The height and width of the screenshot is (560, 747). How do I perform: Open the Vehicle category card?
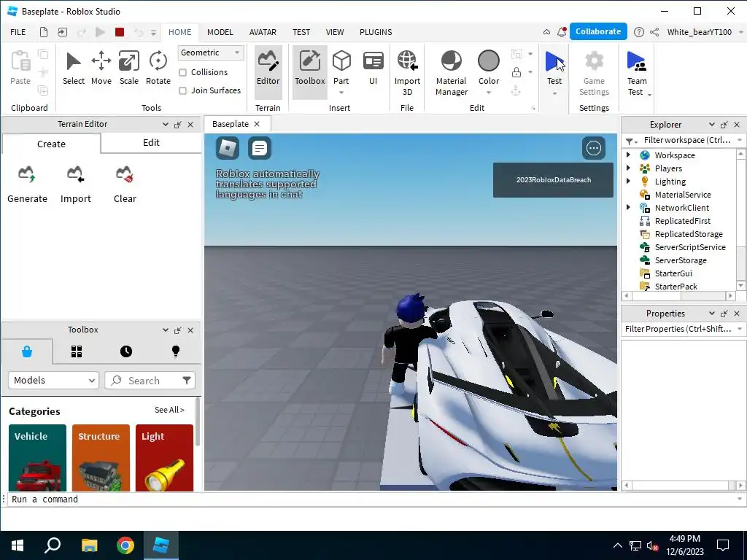(x=37, y=458)
